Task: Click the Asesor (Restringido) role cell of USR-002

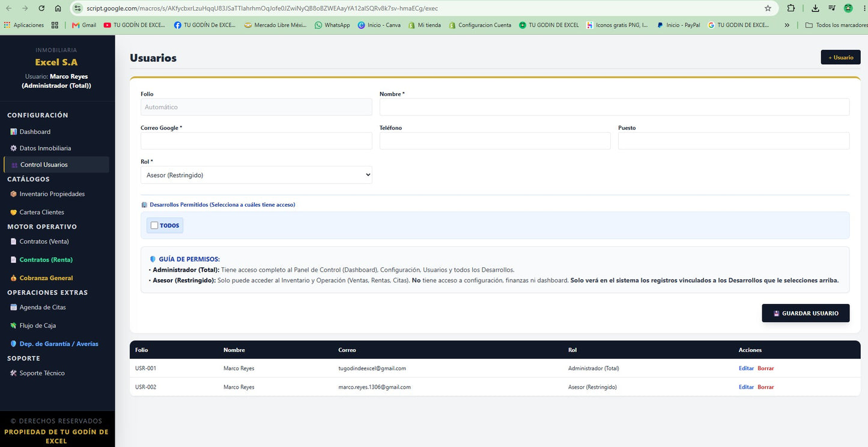Action: (x=592, y=387)
